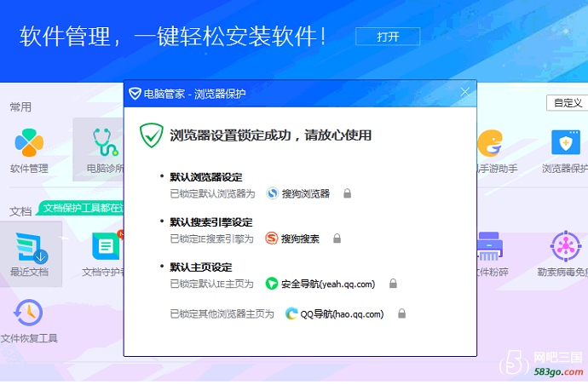Click the 搜狗浏览器 icon in dialog
This screenshot has width=588, height=385.
point(272,193)
